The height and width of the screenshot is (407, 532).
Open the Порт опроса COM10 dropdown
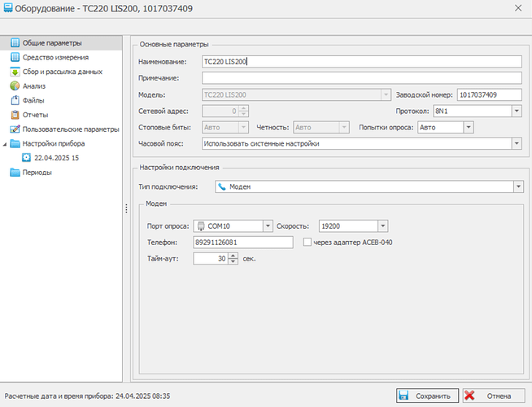point(268,226)
